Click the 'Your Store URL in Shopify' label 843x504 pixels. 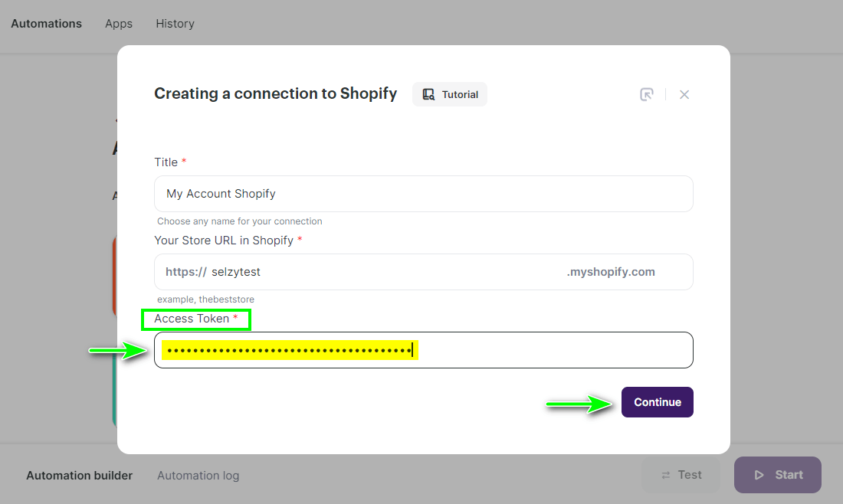pyautogui.click(x=224, y=241)
